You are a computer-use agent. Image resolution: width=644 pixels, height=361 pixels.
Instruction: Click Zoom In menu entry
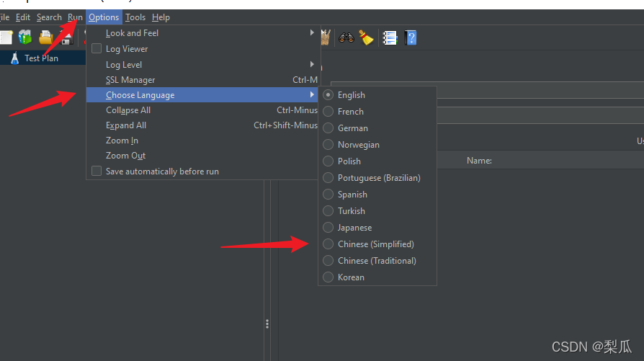[x=202, y=141]
